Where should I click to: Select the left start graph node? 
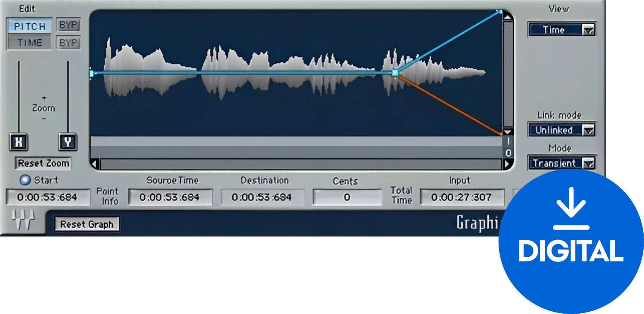point(91,73)
